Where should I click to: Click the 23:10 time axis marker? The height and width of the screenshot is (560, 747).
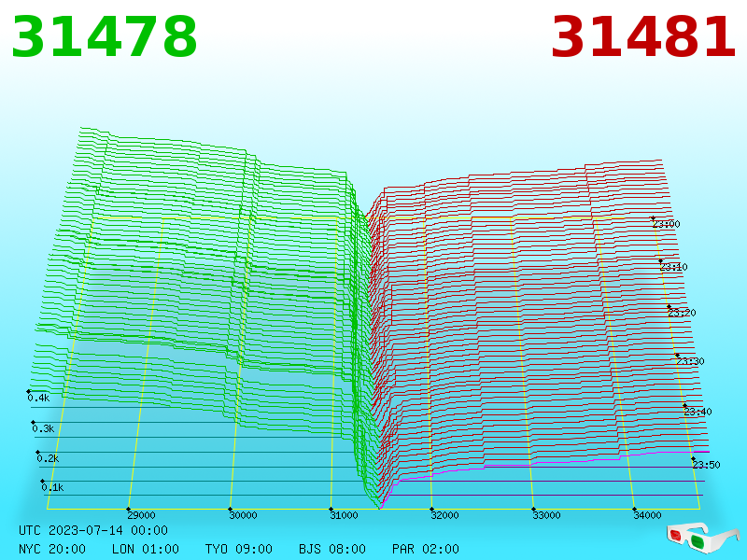click(x=673, y=267)
